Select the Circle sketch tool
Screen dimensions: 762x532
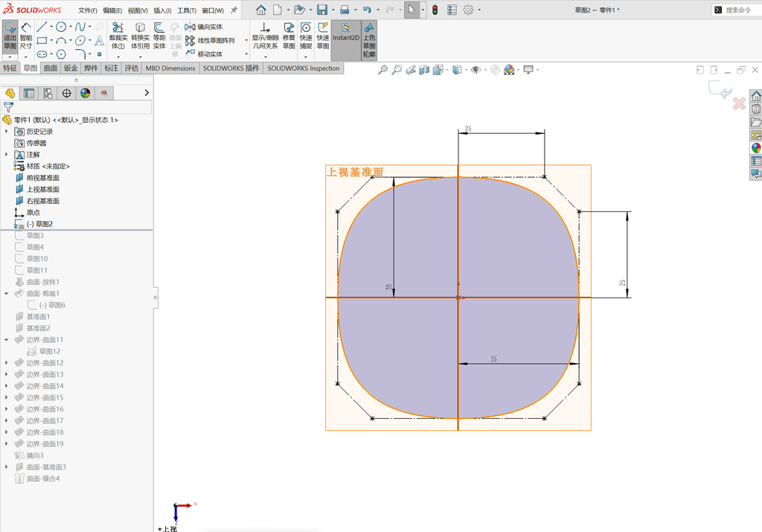61,27
